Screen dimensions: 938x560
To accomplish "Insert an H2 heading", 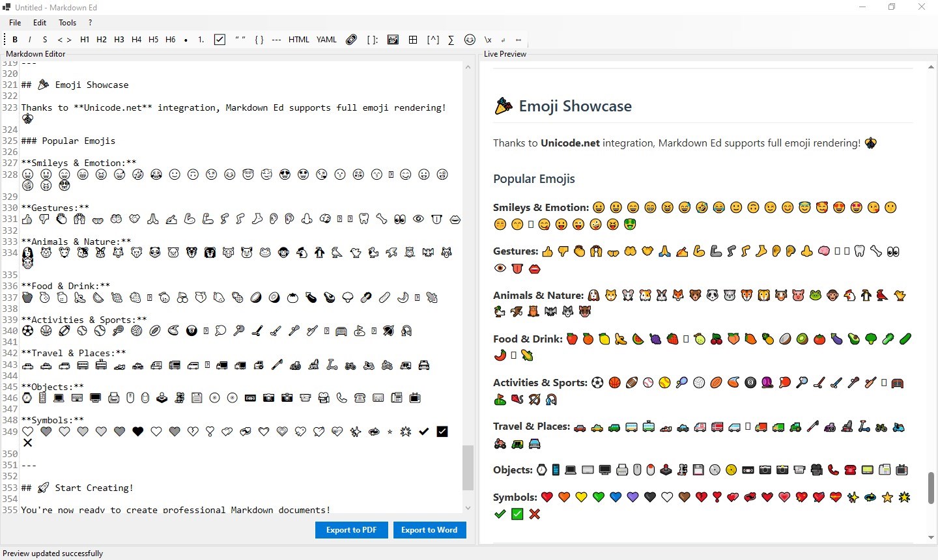I will (102, 40).
